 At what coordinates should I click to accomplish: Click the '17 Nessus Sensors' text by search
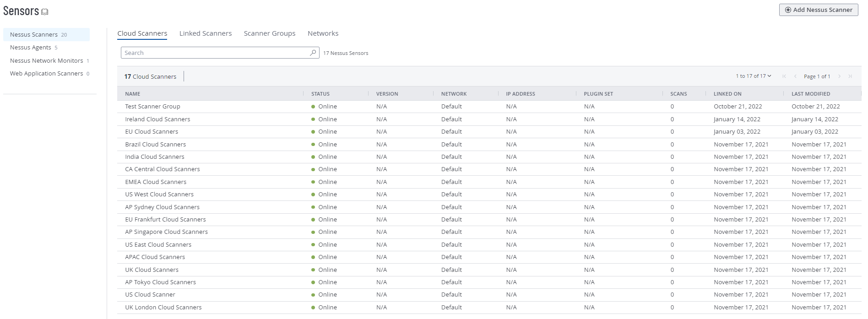[x=346, y=53]
